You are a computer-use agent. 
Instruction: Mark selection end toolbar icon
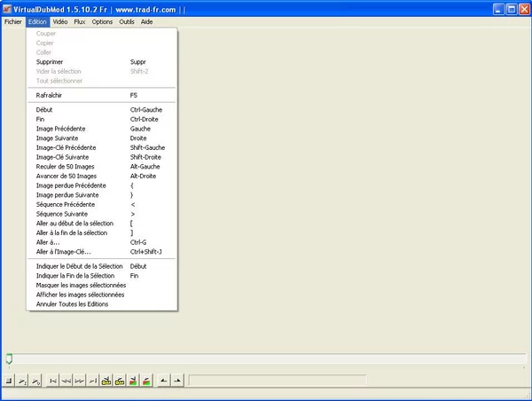click(177, 381)
